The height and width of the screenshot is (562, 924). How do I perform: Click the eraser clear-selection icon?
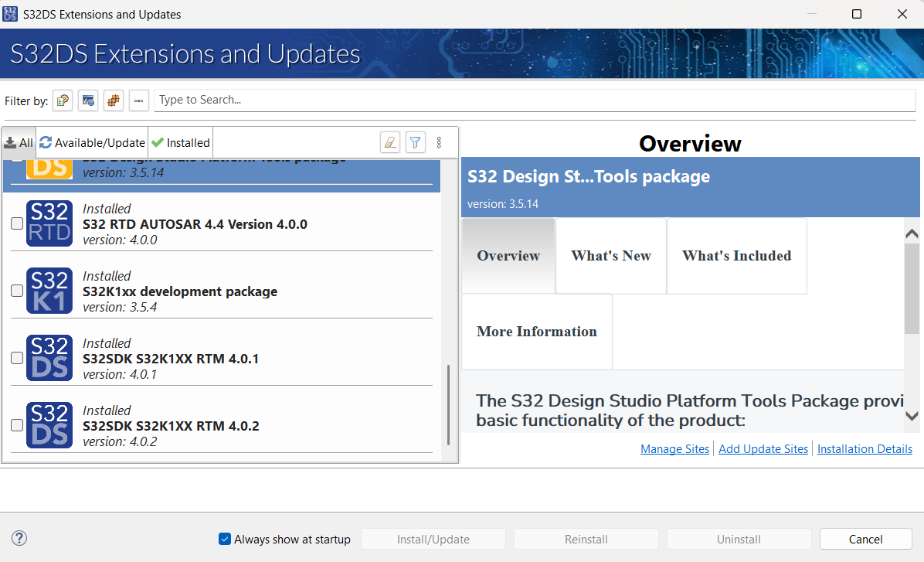(x=390, y=142)
